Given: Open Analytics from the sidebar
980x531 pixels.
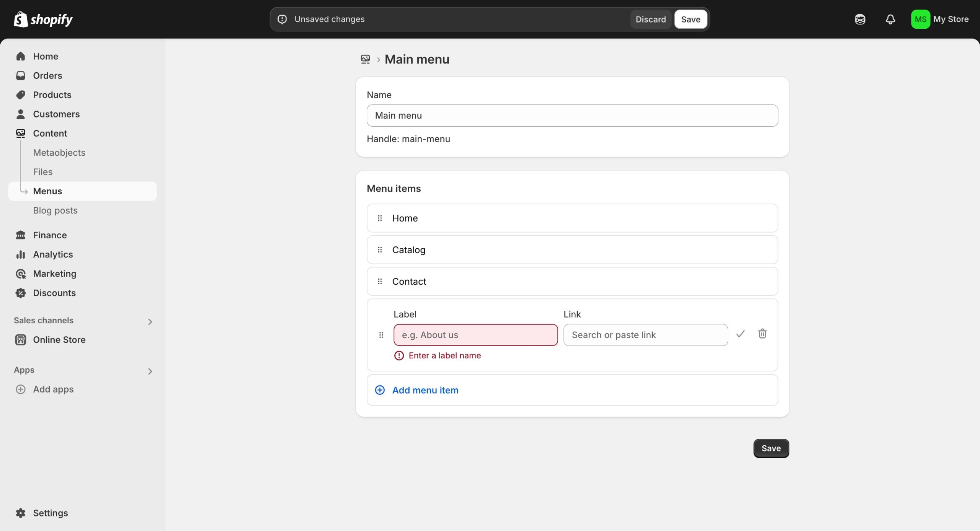Looking at the screenshot, I should point(53,254).
